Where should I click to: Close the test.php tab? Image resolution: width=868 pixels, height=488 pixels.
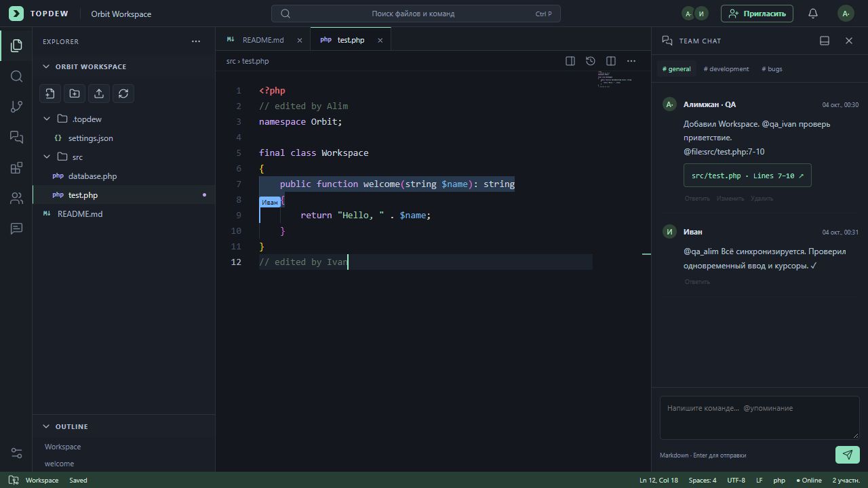[380, 40]
